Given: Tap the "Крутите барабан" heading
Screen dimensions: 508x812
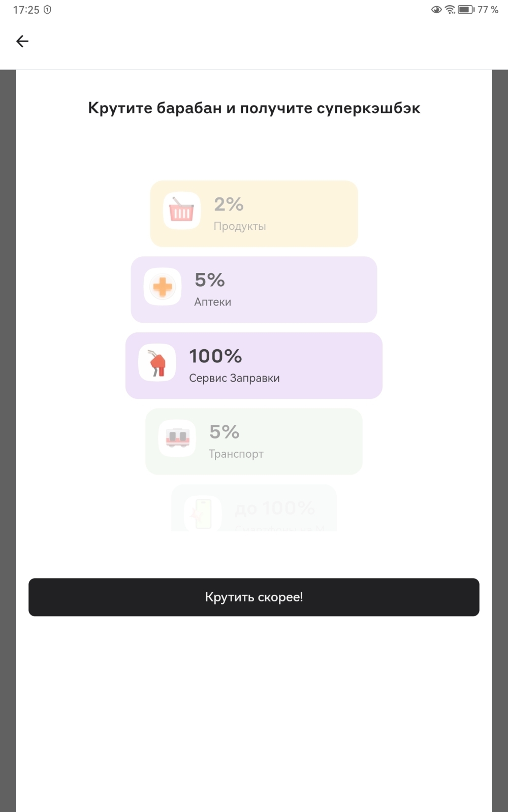Looking at the screenshot, I should click(254, 108).
